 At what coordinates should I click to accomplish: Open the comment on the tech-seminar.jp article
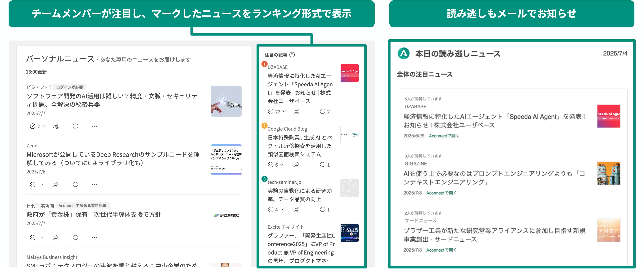(325, 209)
